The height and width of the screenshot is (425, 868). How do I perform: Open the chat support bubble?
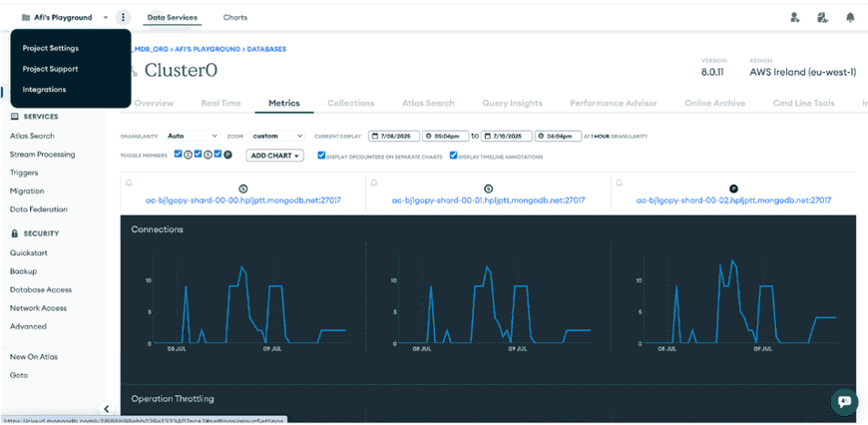(844, 401)
